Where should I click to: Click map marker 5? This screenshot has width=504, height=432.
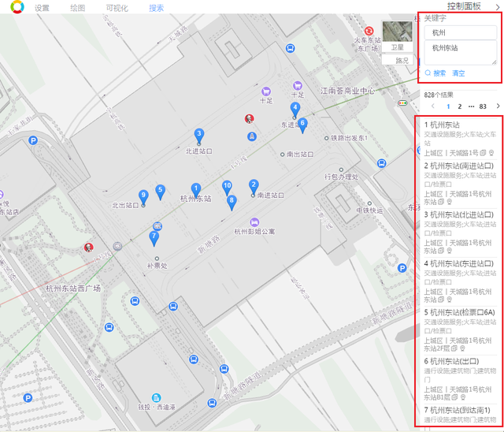(x=160, y=192)
